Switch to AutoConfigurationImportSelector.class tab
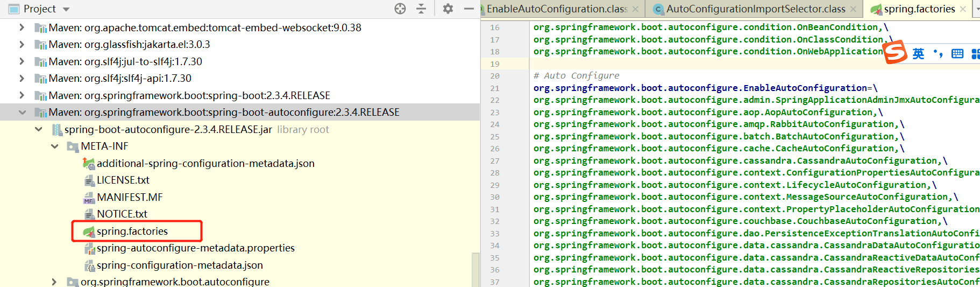Image resolution: width=980 pixels, height=287 pixels. [755, 9]
